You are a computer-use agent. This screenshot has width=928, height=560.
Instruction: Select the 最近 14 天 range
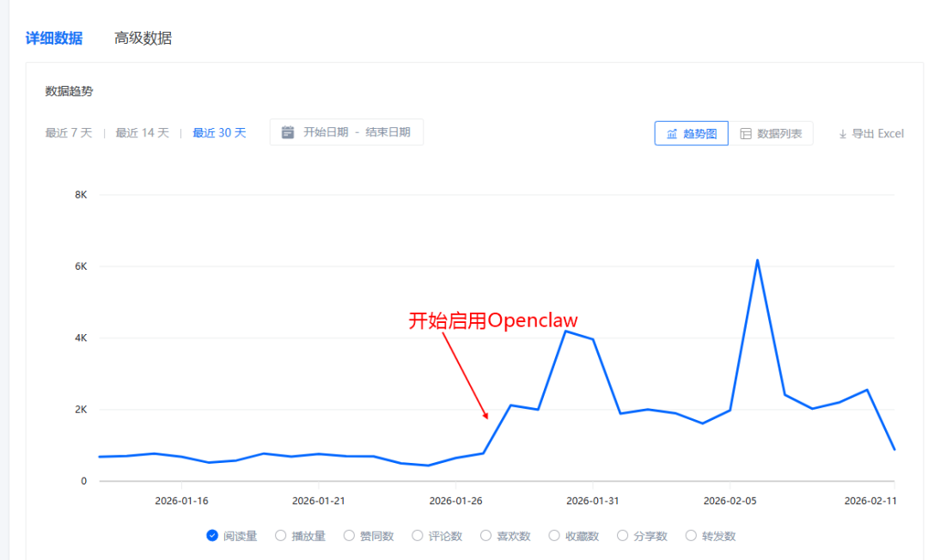[142, 133]
